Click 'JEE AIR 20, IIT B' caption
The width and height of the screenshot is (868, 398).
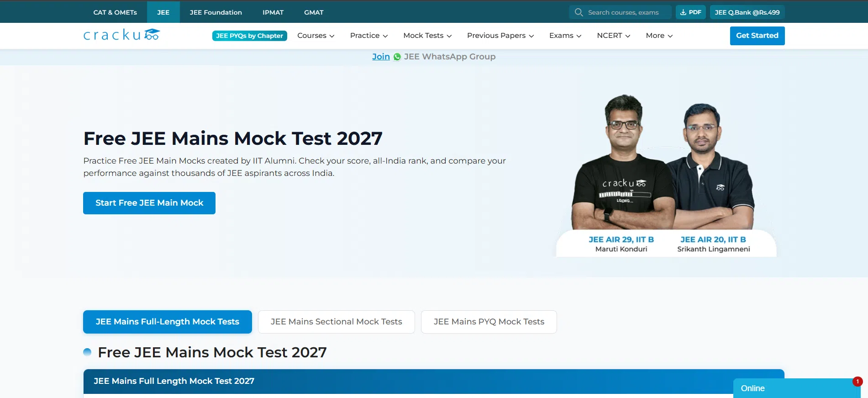[x=713, y=239]
